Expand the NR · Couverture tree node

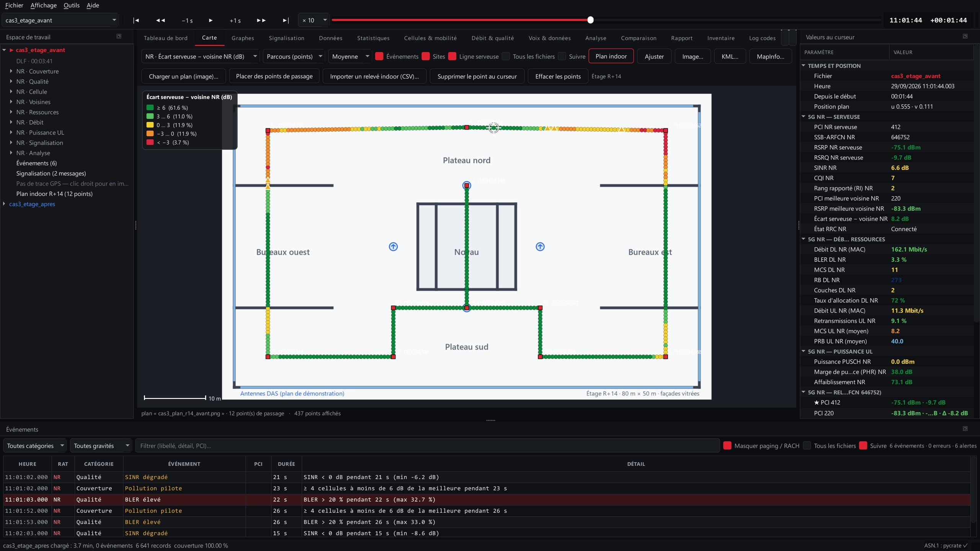click(11, 71)
